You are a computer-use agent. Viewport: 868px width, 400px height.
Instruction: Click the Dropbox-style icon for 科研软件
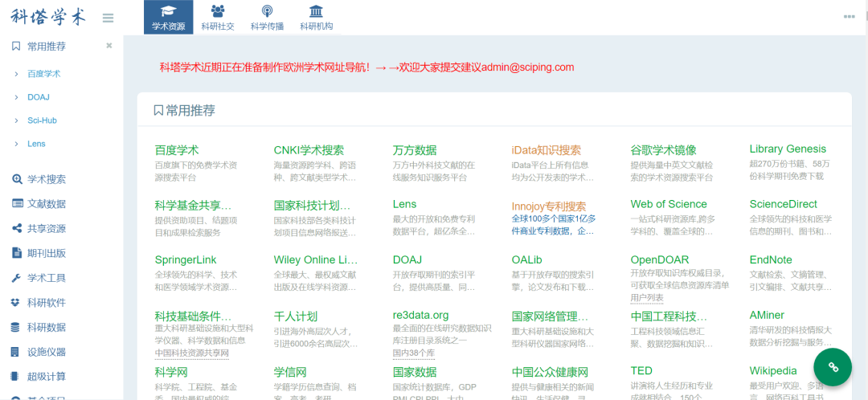[x=17, y=303]
